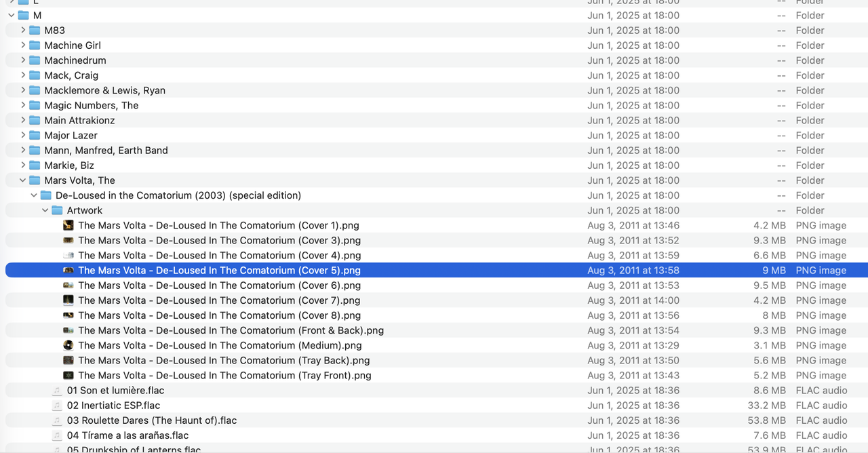Click the Machine Girl folder icon
Screen dimensions: 868x453
[x=35, y=45]
